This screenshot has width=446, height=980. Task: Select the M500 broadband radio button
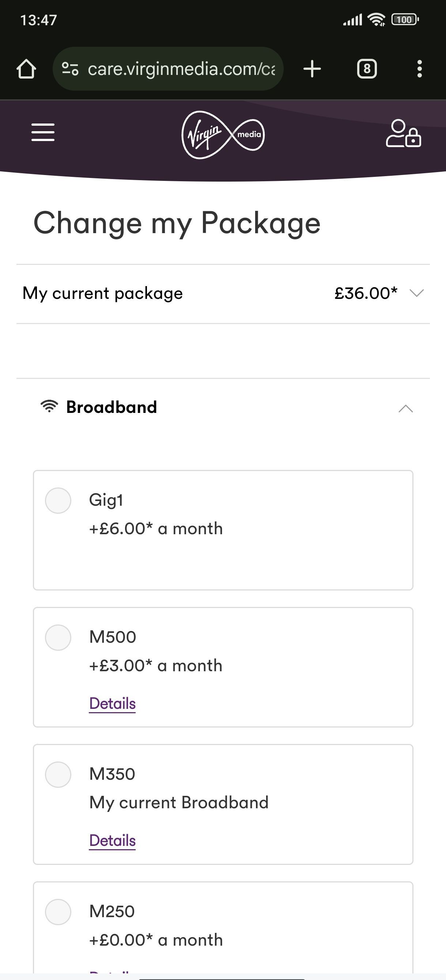point(58,638)
